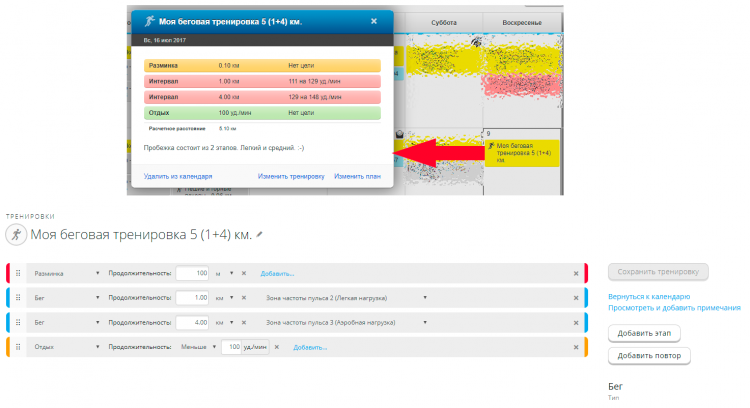
Task: Click the running figure icon beside workout title
Action: tap(15, 235)
